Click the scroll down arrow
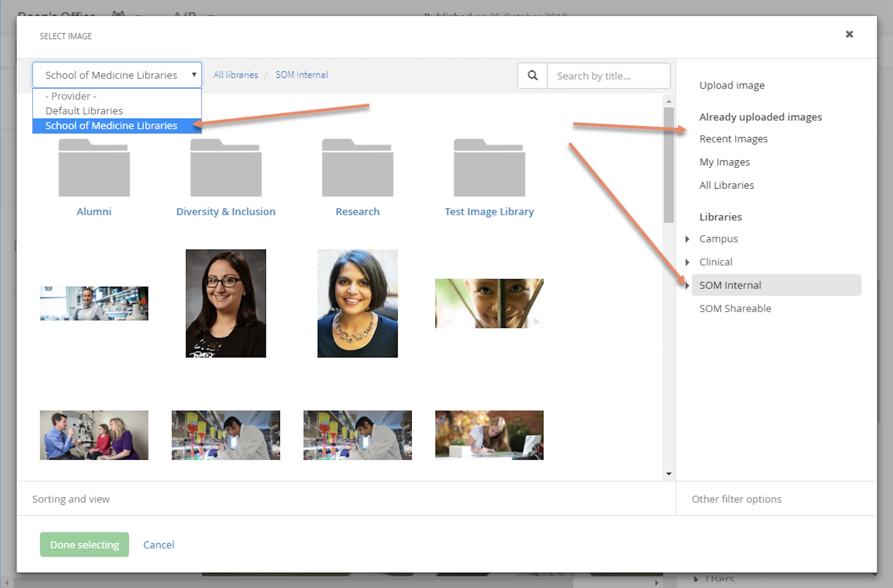 pos(668,474)
